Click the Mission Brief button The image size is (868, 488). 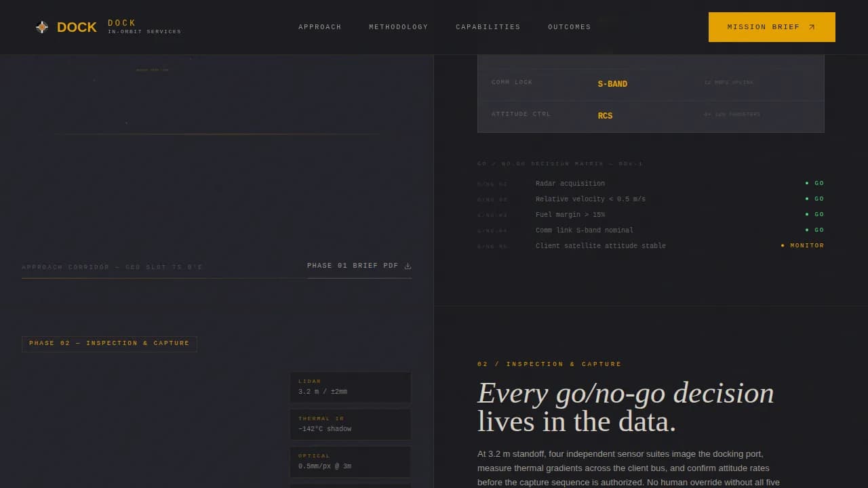click(772, 27)
